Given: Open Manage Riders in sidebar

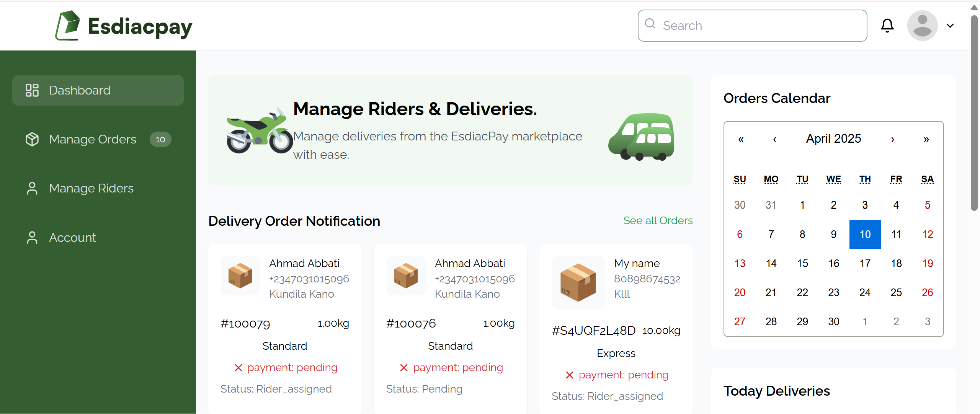Looking at the screenshot, I should pos(98,188).
